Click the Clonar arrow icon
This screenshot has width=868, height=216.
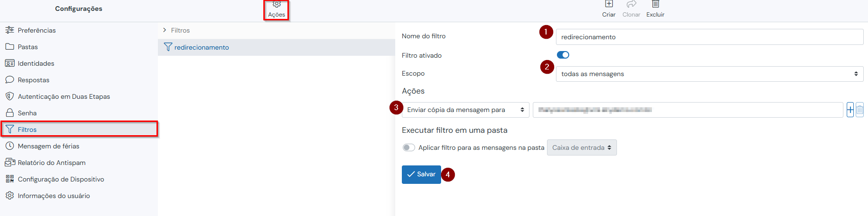click(x=631, y=4)
